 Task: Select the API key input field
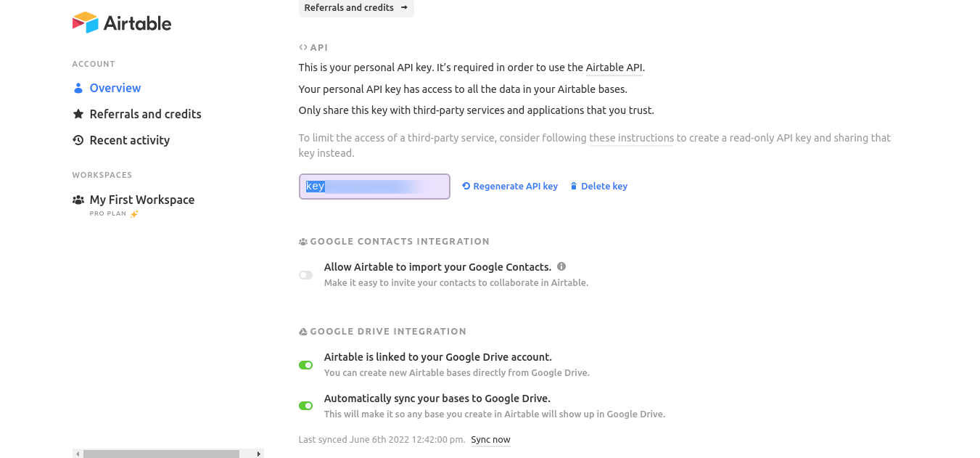374,186
